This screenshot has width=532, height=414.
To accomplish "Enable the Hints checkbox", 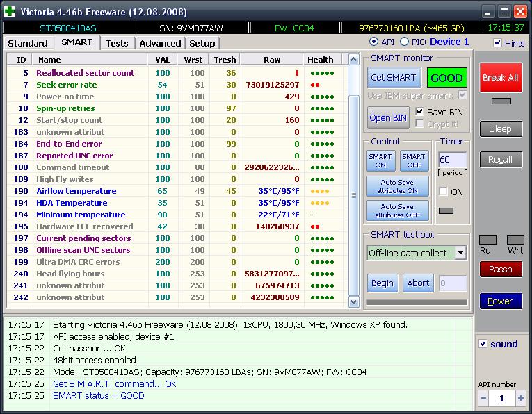I will 497,43.
